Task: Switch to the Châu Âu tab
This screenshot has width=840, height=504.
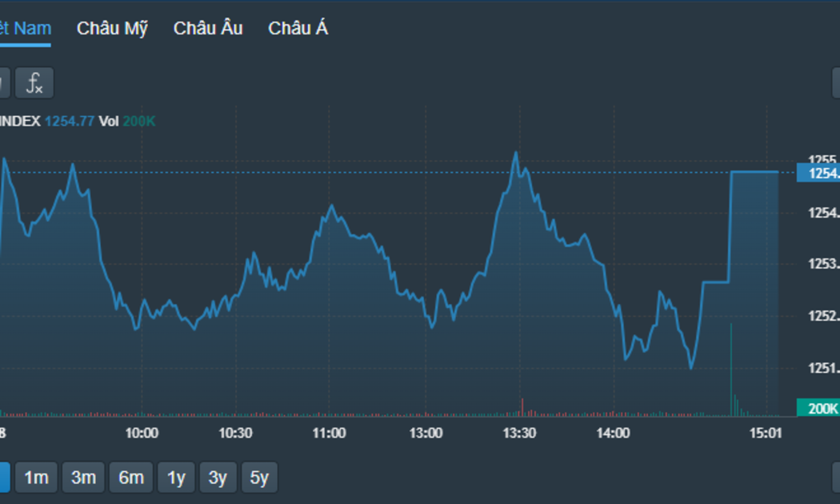Action: coord(208,28)
